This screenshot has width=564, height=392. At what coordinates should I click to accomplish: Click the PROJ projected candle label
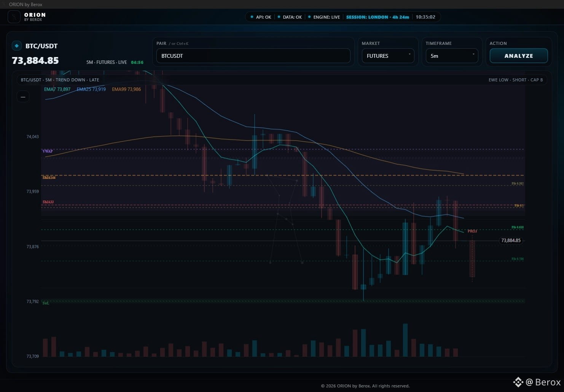[x=472, y=231]
